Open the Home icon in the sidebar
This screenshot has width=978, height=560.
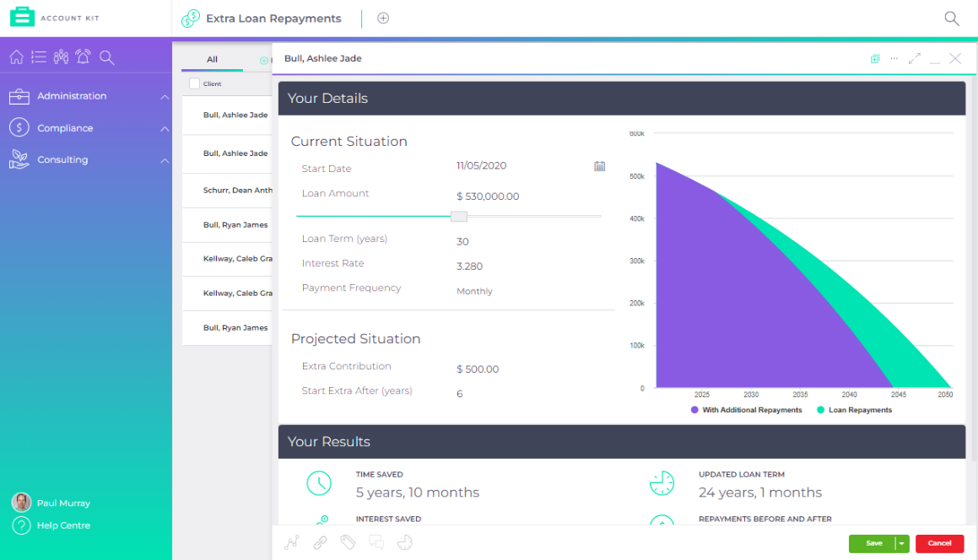click(16, 57)
